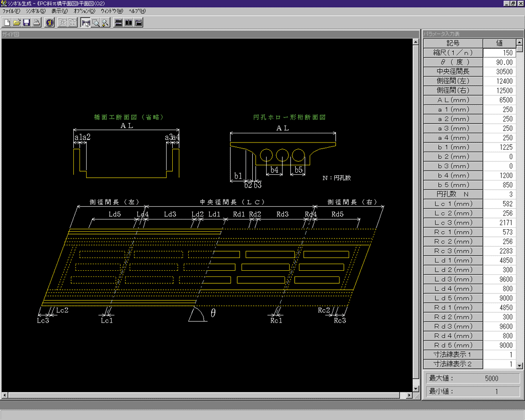Open the ヘルプ(H) menu
525x420 pixels.
(x=137, y=11)
